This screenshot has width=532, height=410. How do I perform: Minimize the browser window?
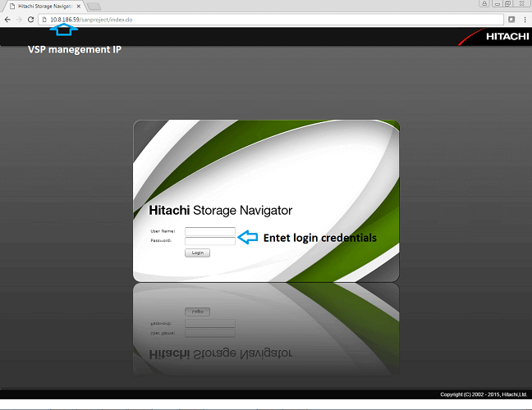point(497,3)
